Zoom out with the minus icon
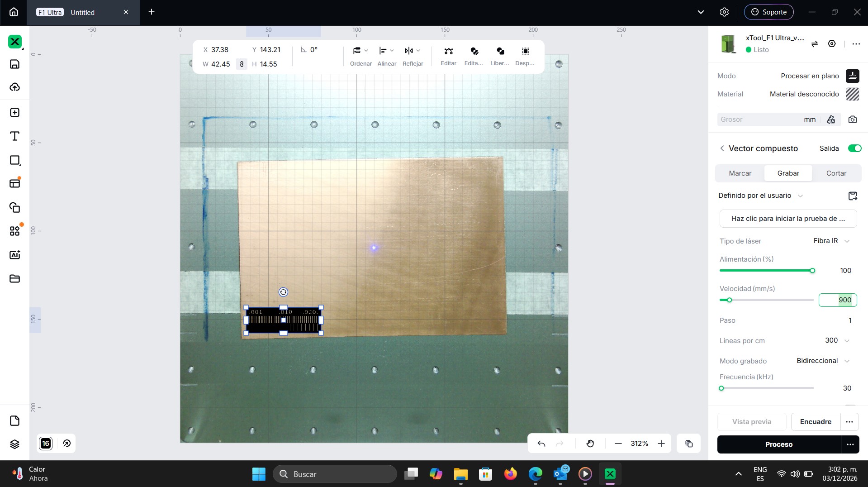 point(618,444)
